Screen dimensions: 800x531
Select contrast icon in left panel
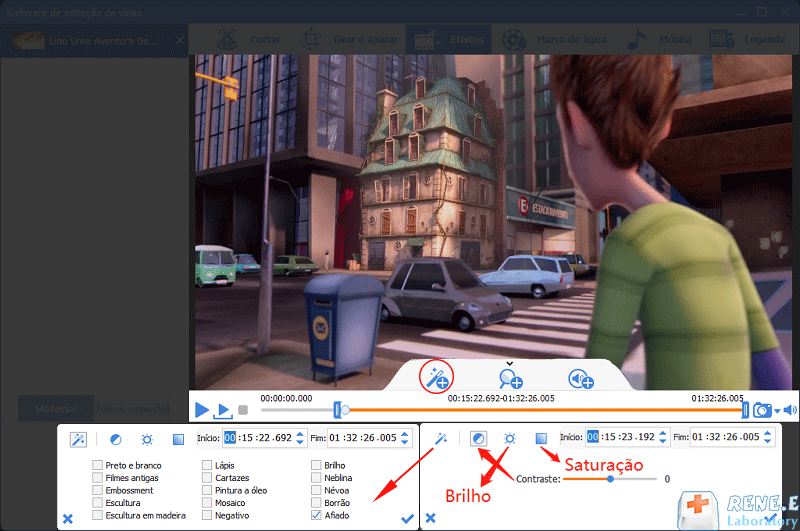point(116,439)
